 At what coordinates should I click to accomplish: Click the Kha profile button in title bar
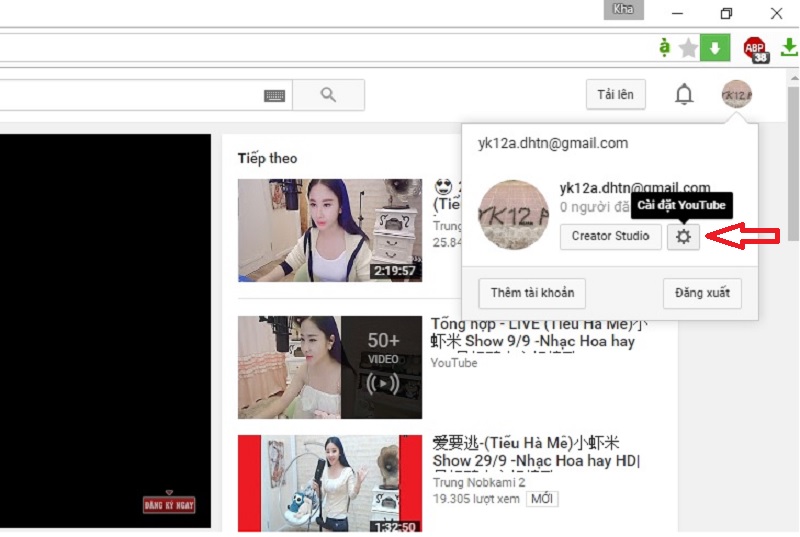pos(623,10)
